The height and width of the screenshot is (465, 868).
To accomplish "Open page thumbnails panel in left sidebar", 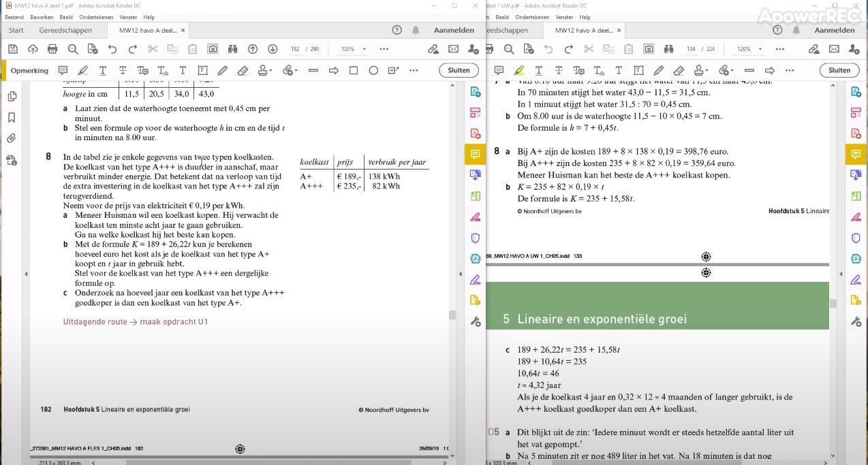I will (12, 97).
